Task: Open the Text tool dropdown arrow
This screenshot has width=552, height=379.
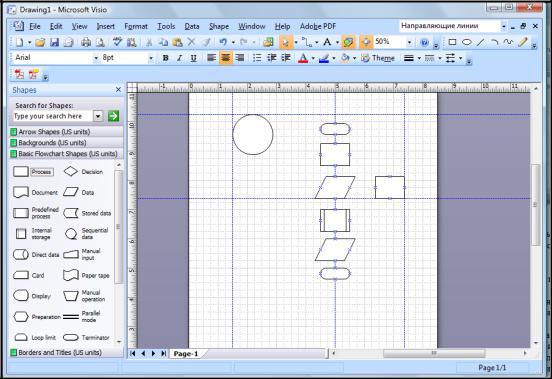Action: [337, 43]
